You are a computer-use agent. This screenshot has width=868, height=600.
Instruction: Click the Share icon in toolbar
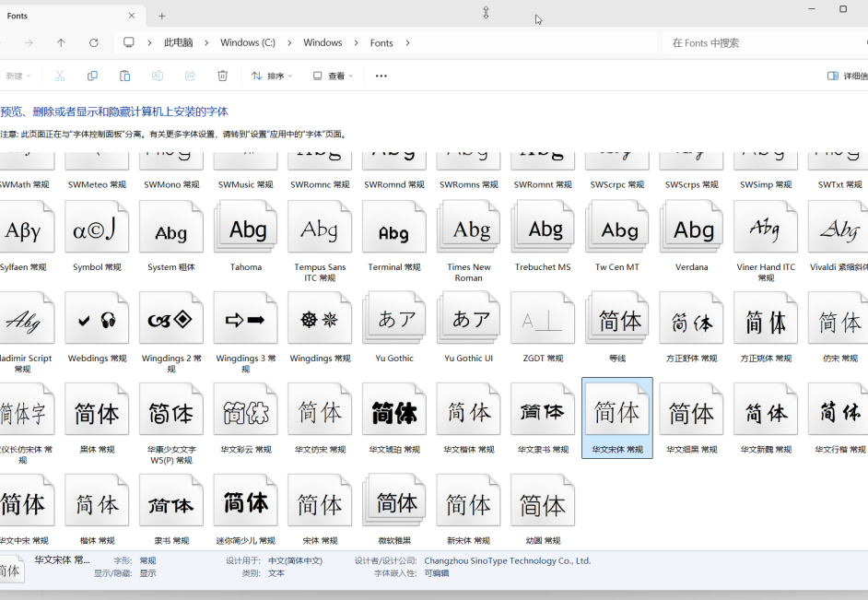point(190,76)
